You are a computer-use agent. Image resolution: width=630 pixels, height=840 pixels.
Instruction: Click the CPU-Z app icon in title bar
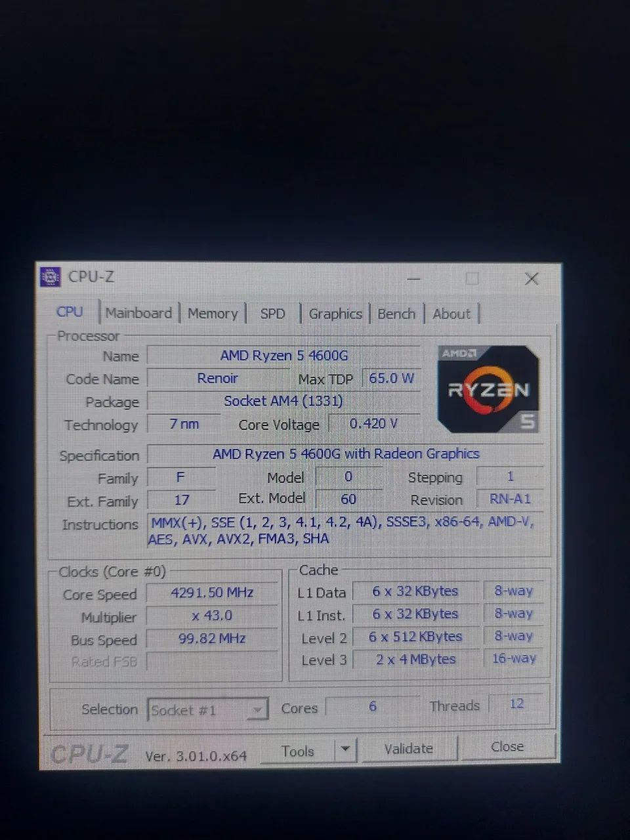[x=50, y=277]
